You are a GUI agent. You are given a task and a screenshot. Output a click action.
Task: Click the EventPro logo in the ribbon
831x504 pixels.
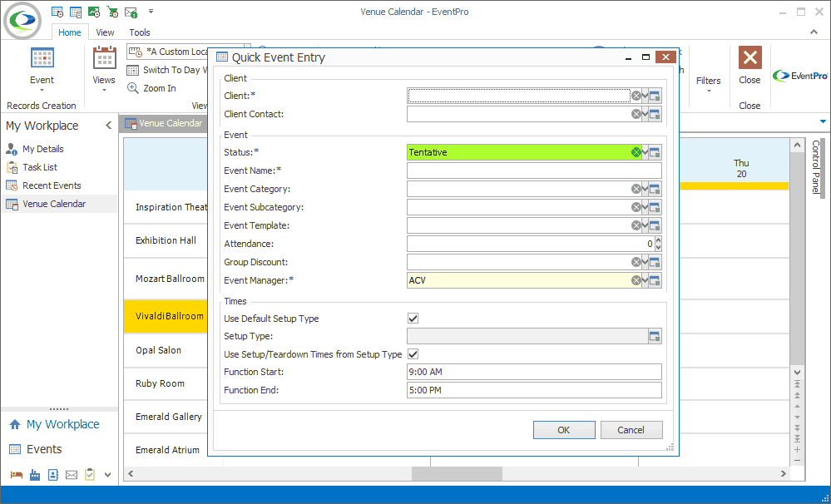799,76
